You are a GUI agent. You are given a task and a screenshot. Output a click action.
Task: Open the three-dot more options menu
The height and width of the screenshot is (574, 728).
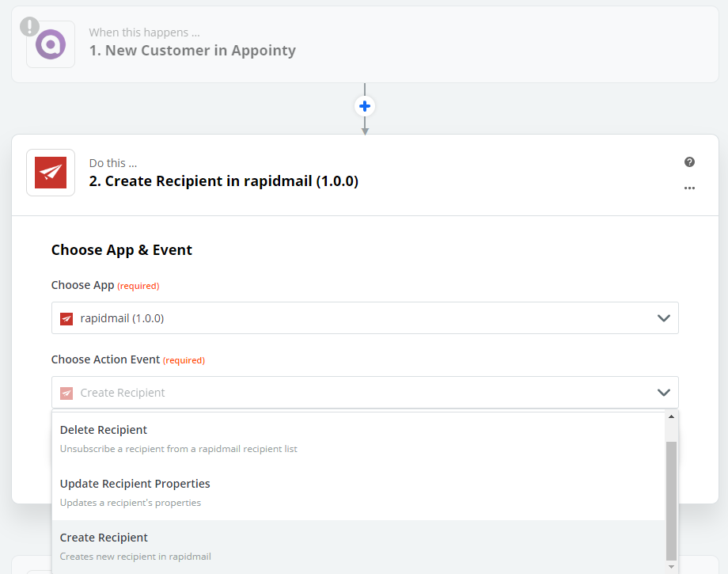pyautogui.click(x=689, y=188)
